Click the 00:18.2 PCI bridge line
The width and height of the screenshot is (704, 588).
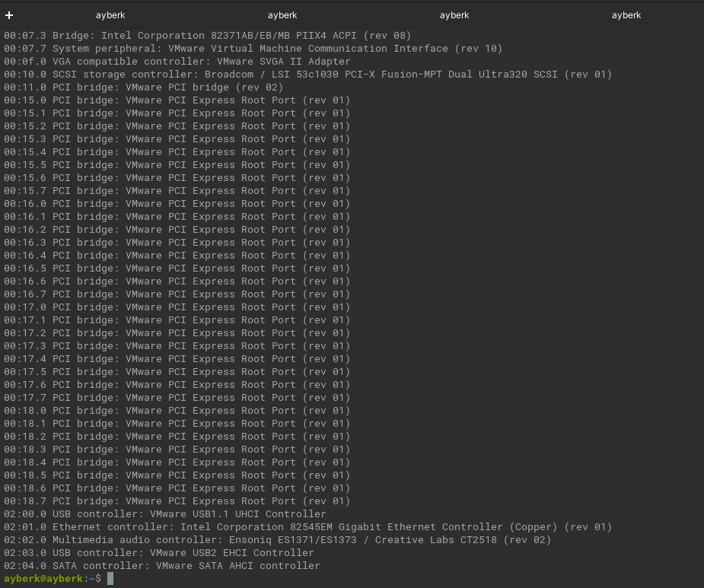click(x=177, y=437)
